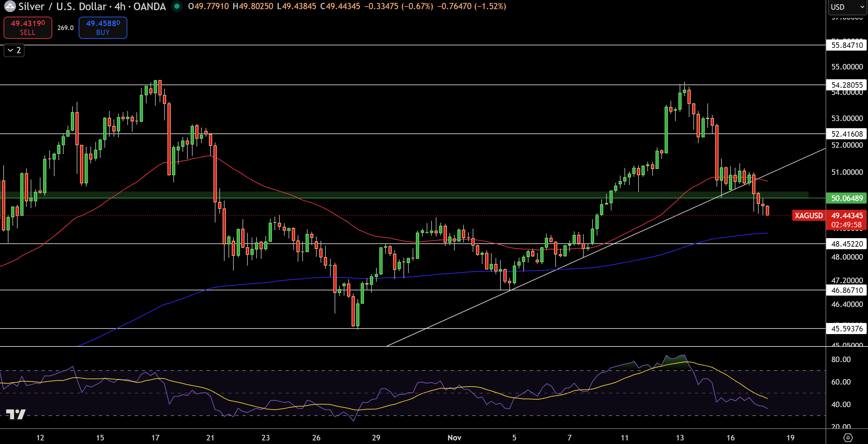Image resolution: width=868 pixels, height=444 pixels.
Task: Collapse the indicator list with the 2 chevron
Action: (x=13, y=51)
